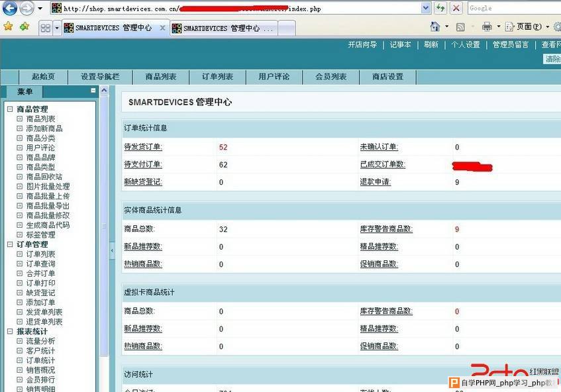This screenshot has width=561, height=392.
Task: Collapse the 报表统计 tree group
Action: pyautogui.click(x=10, y=331)
